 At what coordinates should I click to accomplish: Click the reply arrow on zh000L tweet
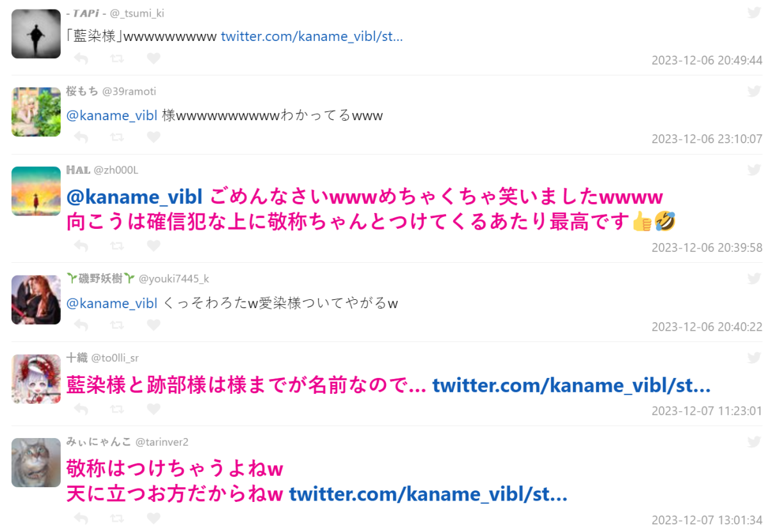81,246
